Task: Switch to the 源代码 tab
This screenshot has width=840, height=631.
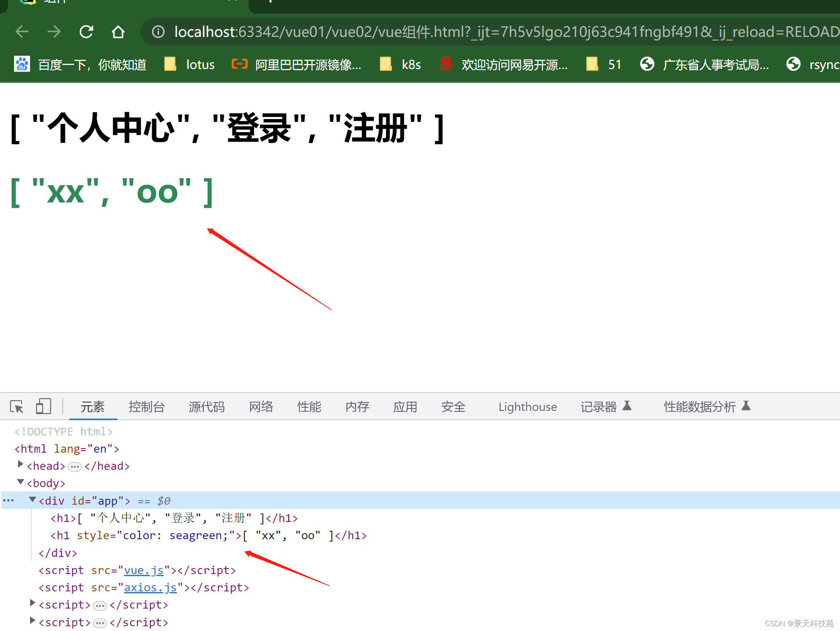Action: 207,407
